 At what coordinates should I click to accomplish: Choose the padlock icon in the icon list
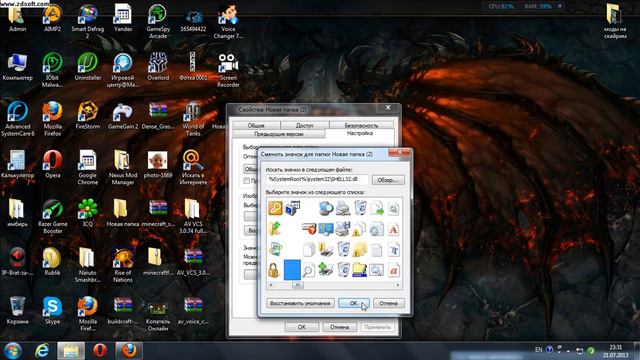point(273,270)
